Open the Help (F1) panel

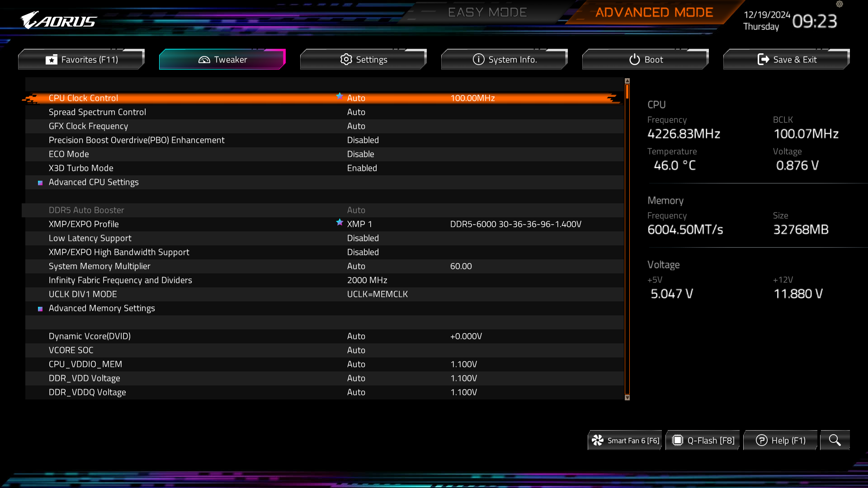click(781, 440)
